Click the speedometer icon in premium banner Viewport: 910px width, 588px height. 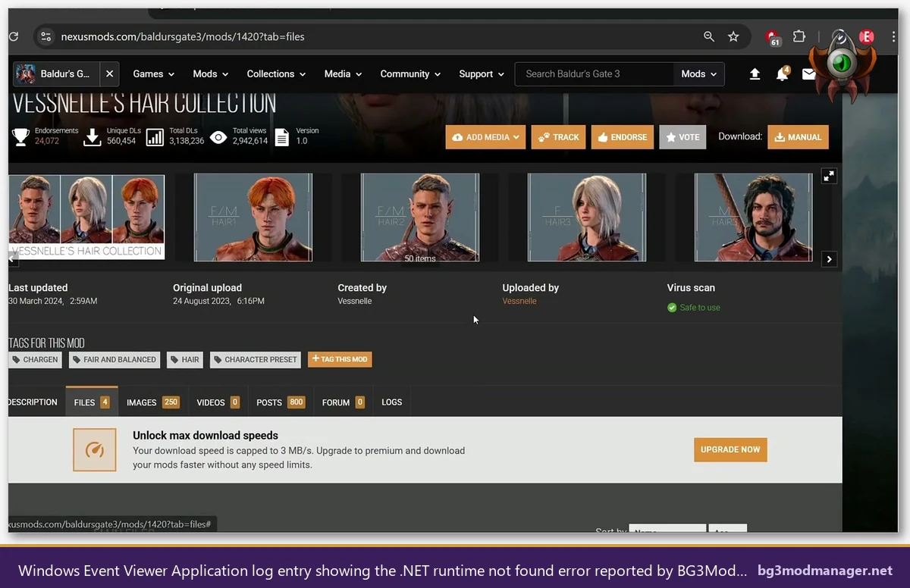(95, 449)
